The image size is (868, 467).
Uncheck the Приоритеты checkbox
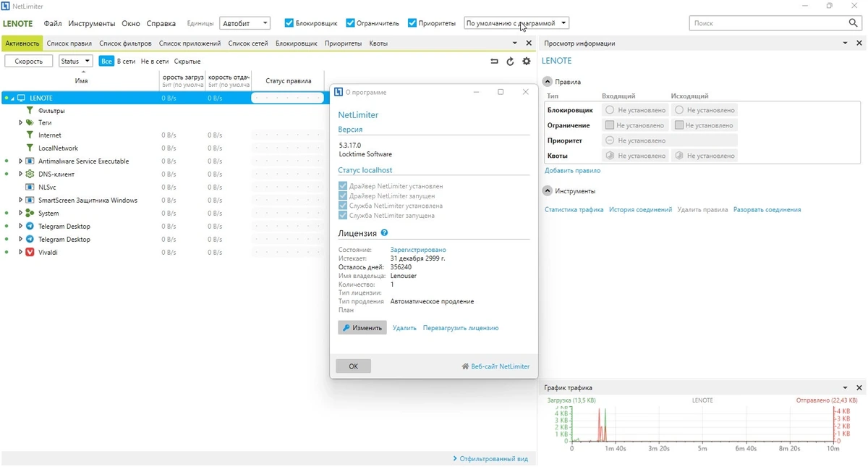412,23
